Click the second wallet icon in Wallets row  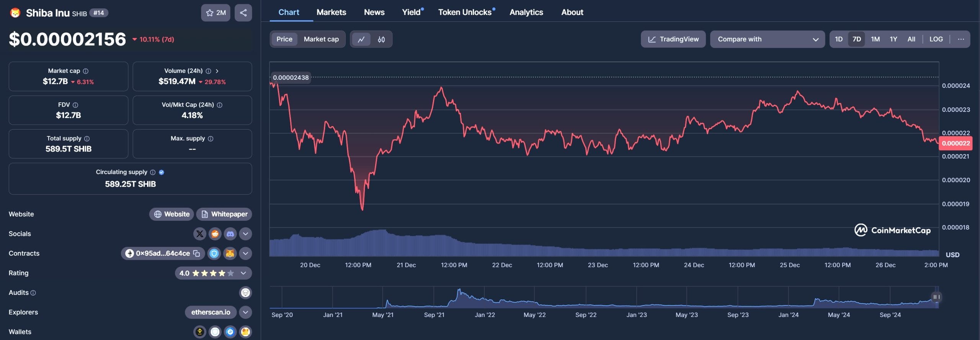[x=215, y=332]
